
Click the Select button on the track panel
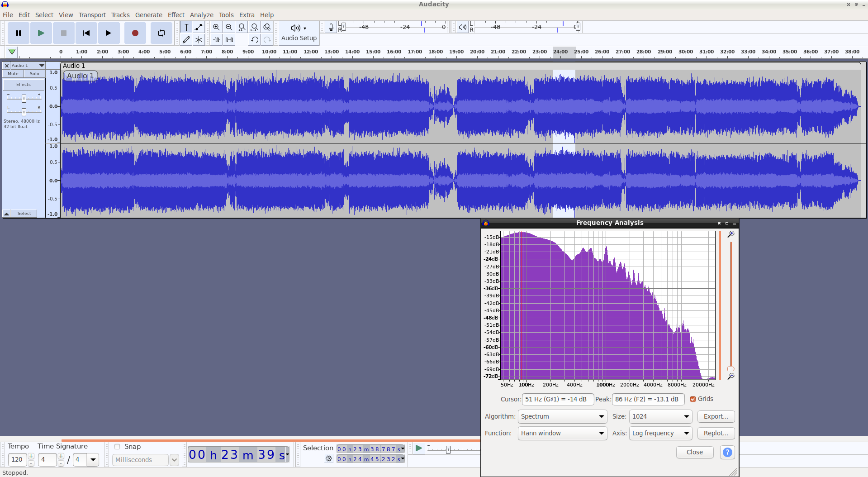(24, 214)
